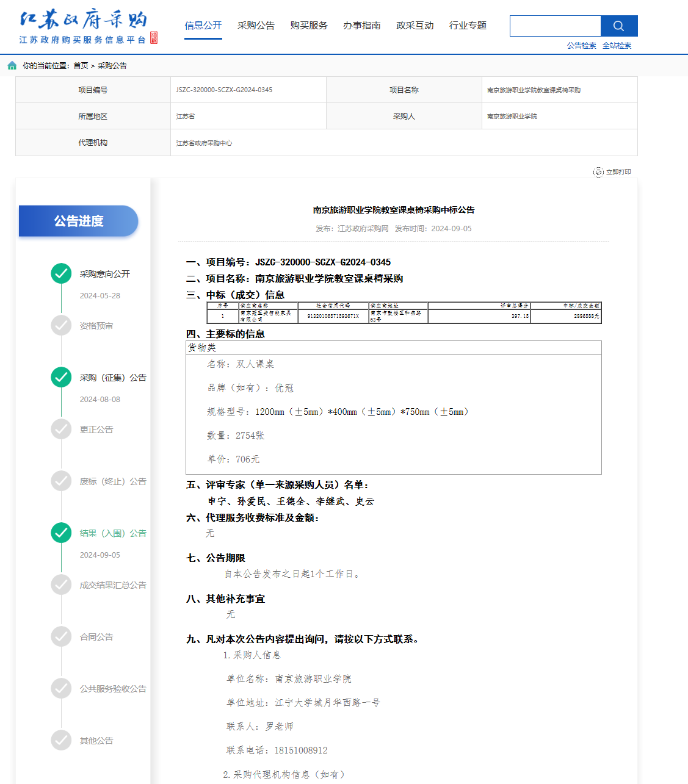Click the 立即打印 print link

pyautogui.click(x=618, y=172)
